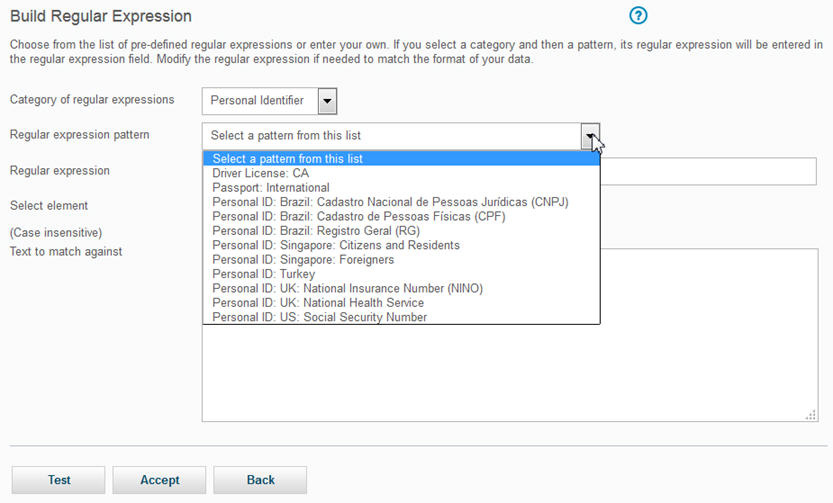The width and height of the screenshot is (833, 503).
Task: Collapse the Regular expression pattern dropdown arrow
Action: [591, 136]
